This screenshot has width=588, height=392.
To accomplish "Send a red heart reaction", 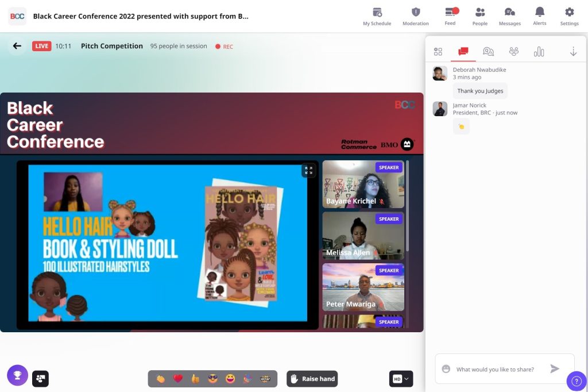I will (178, 378).
